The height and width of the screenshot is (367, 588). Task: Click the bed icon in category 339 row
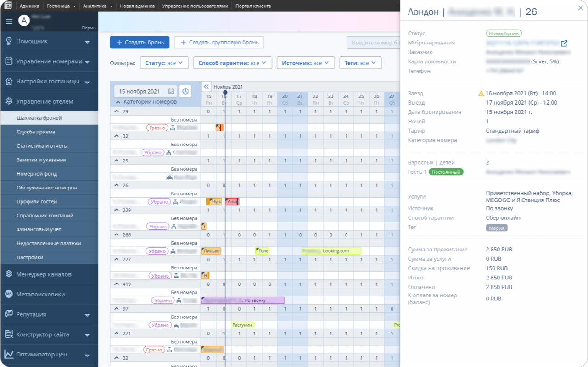174,227
